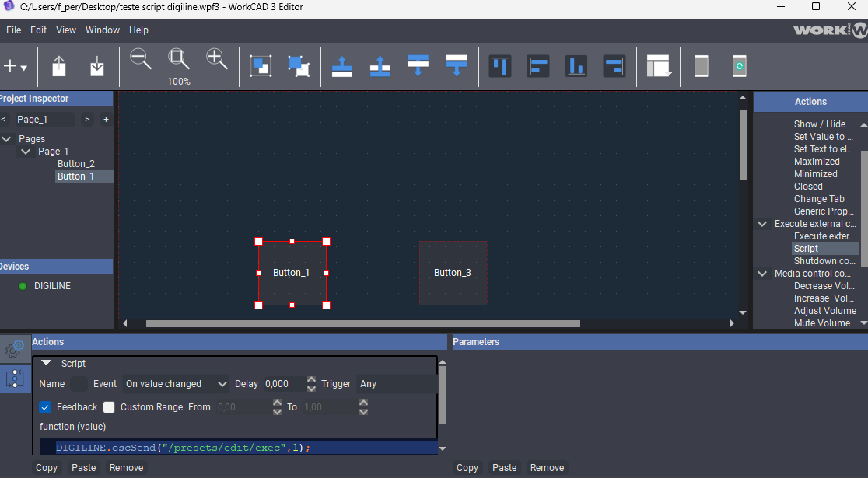Open the layout template icon dropdown
Viewport: 868px width, 478px height.
coord(659,66)
